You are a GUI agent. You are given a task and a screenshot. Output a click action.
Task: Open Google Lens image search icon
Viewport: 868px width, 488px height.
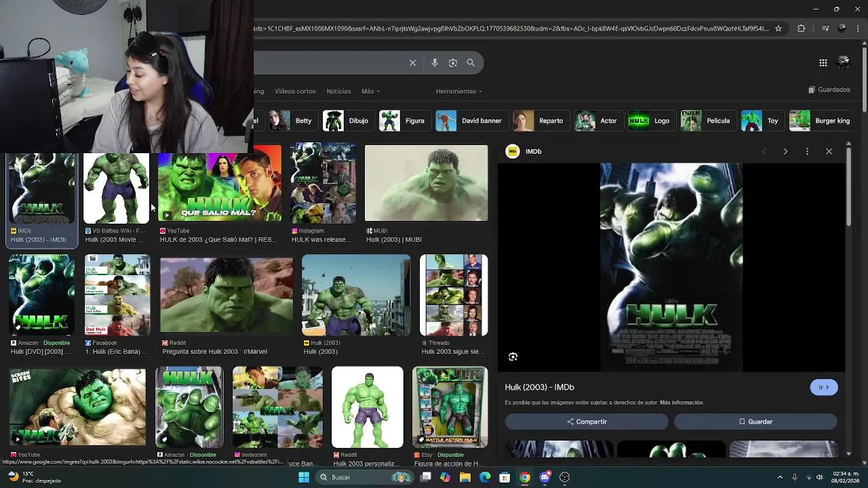pyautogui.click(x=453, y=63)
